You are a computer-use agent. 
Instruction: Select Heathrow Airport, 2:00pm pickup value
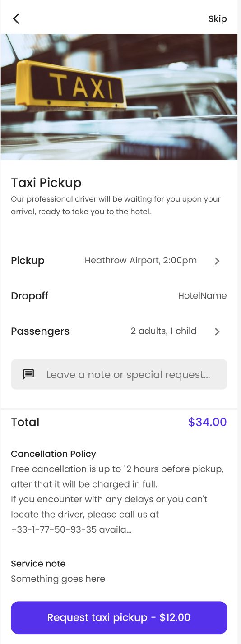141,261
